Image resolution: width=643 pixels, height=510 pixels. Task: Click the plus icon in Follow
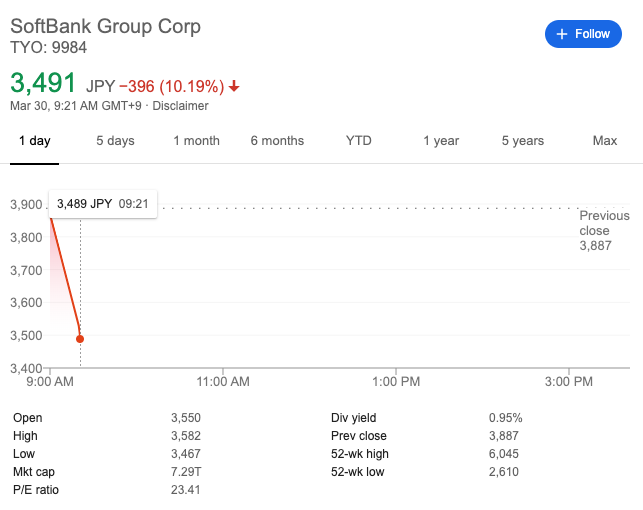[561, 34]
